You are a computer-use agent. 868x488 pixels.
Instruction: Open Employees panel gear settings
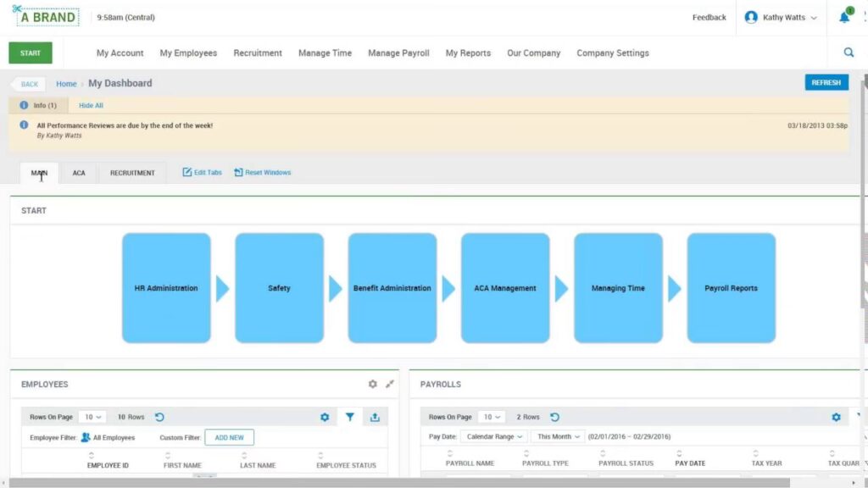click(372, 384)
